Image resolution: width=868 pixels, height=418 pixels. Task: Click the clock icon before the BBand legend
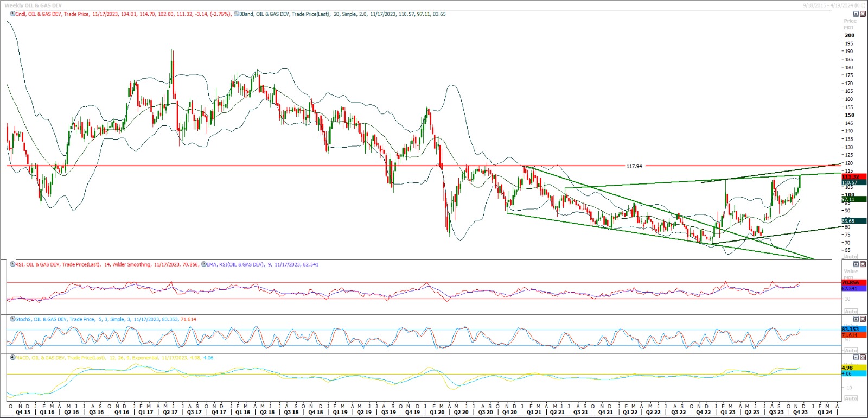click(237, 14)
